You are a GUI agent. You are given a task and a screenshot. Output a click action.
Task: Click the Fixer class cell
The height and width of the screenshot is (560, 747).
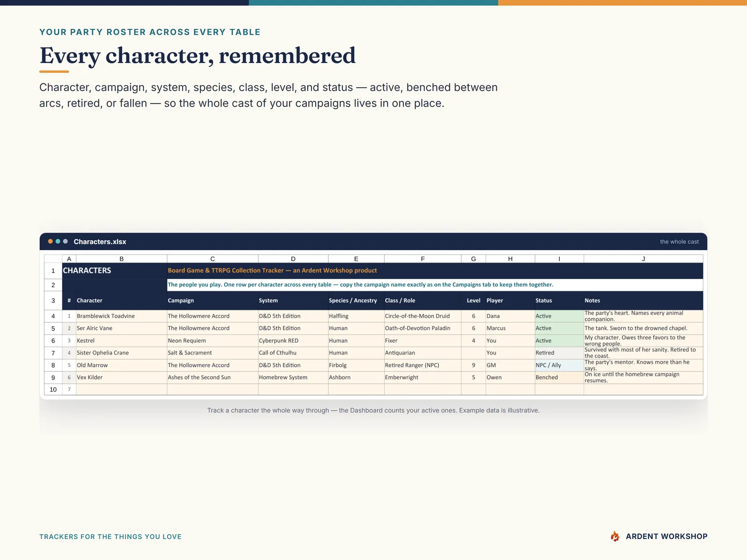coord(423,341)
